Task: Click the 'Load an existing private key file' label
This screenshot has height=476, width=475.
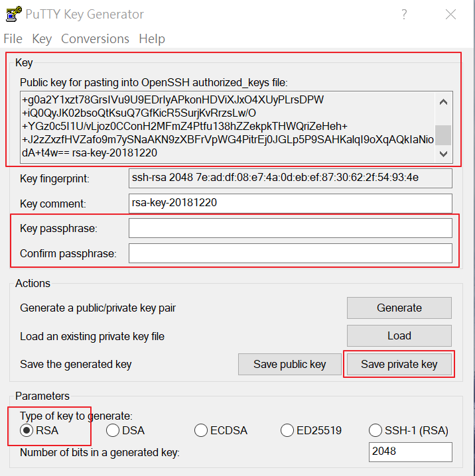Action: tap(92, 336)
